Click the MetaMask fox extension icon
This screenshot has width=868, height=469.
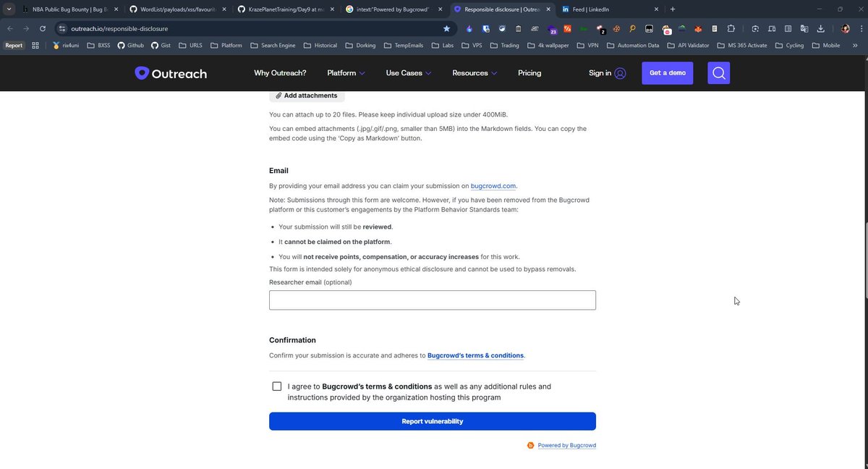coord(698,28)
